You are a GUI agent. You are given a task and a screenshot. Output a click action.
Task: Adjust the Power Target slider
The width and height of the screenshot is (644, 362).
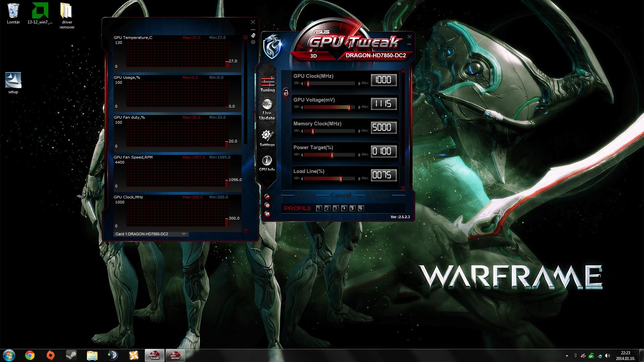[x=329, y=155]
